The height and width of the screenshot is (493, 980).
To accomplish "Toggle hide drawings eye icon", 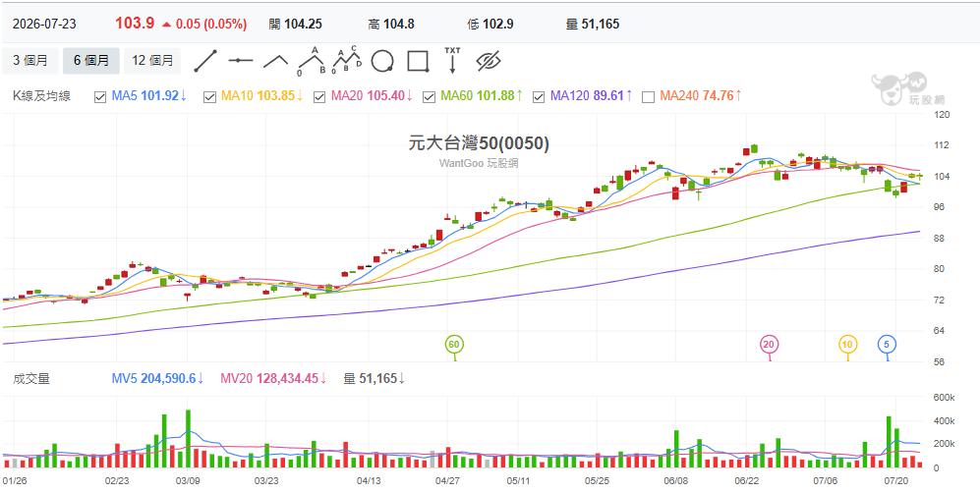I will pyautogui.click(x=489, y=61).
